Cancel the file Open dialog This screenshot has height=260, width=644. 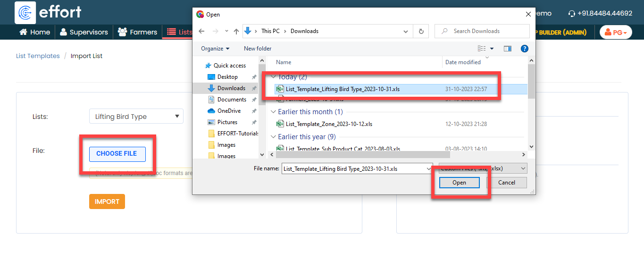click(x=506, y=183)
